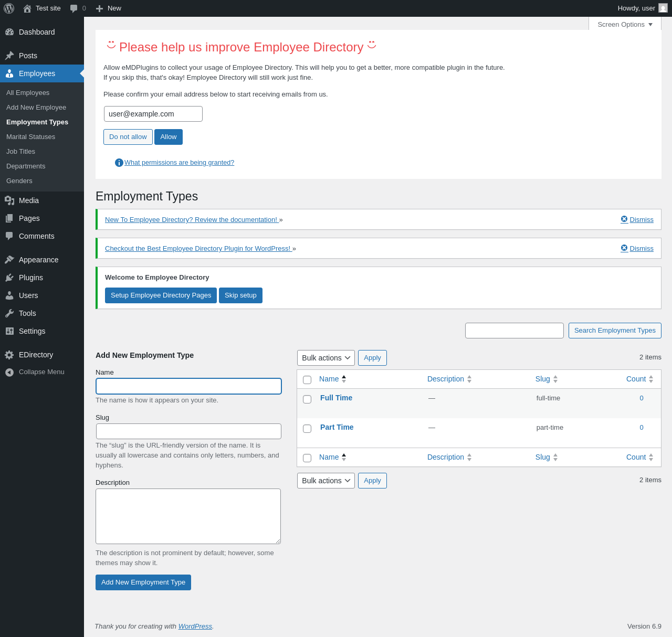
Task: Click the info icon beside permissions link
Action: coord(119,163)
